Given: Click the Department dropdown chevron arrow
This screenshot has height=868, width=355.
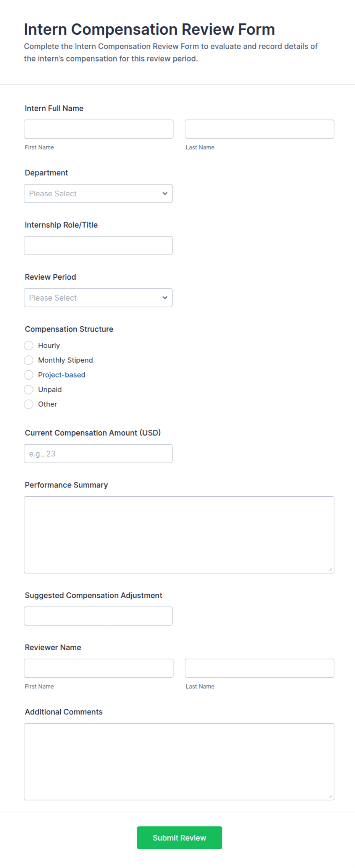Looking at the screenshot, I should coord(165,194).
